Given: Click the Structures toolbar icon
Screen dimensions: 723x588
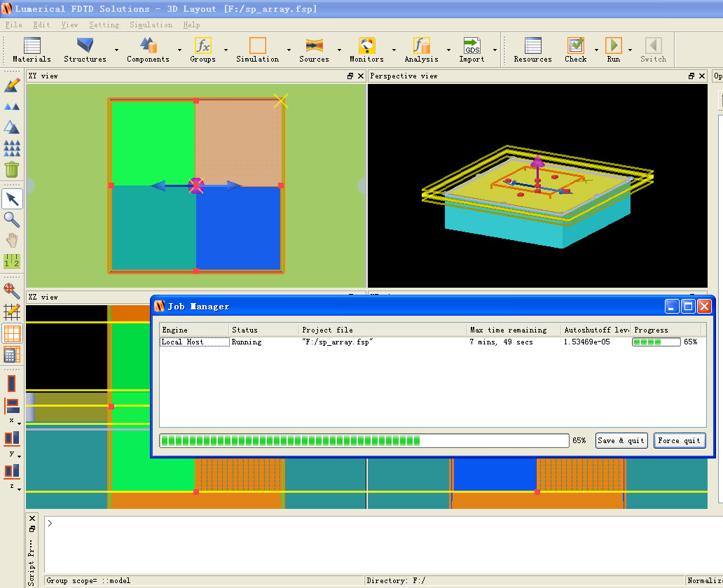Looking at the screenshot, I should click(x=85, y=45).
